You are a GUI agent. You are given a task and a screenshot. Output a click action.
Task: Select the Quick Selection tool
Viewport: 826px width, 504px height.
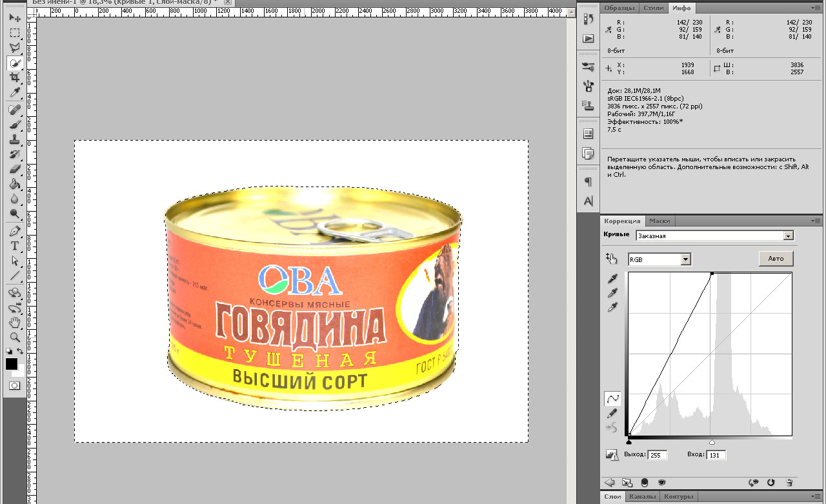[14, 63]
